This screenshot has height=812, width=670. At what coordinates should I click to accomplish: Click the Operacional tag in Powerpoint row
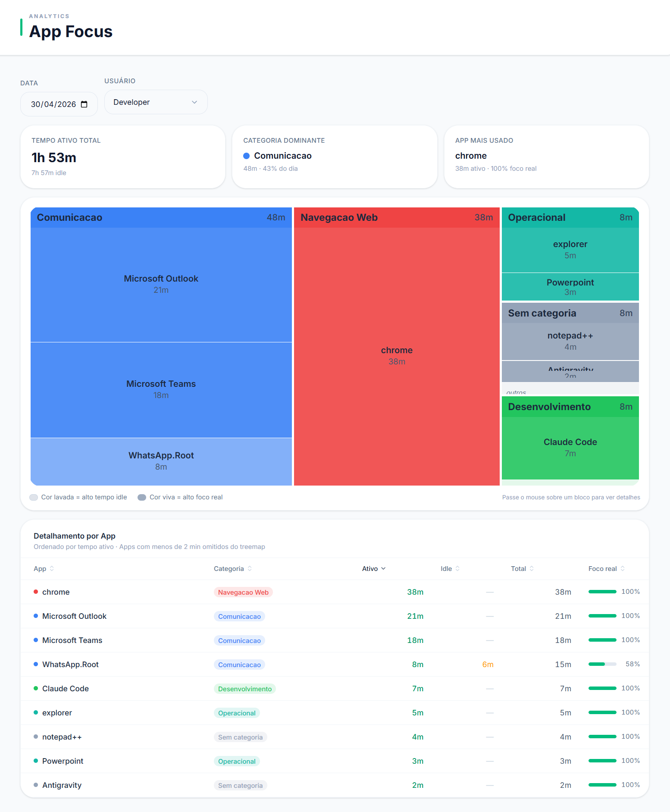pos(237,761)
